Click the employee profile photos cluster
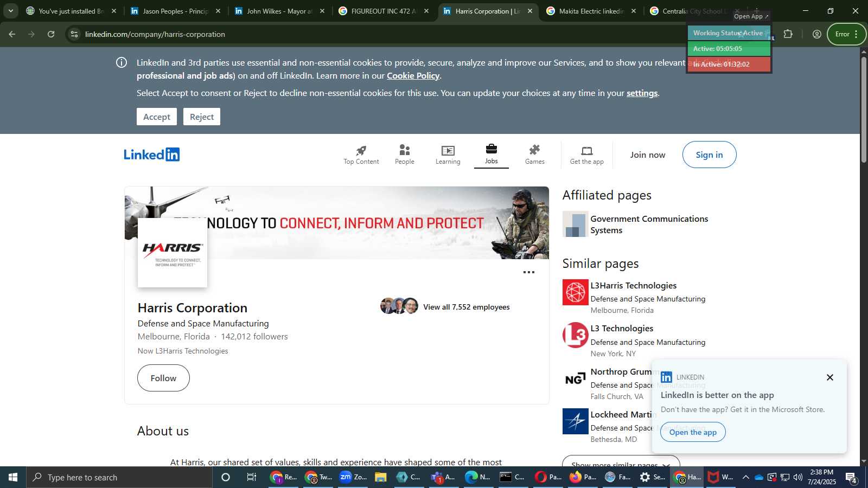This screenshot has width=868, height=488. pos(399,306)
